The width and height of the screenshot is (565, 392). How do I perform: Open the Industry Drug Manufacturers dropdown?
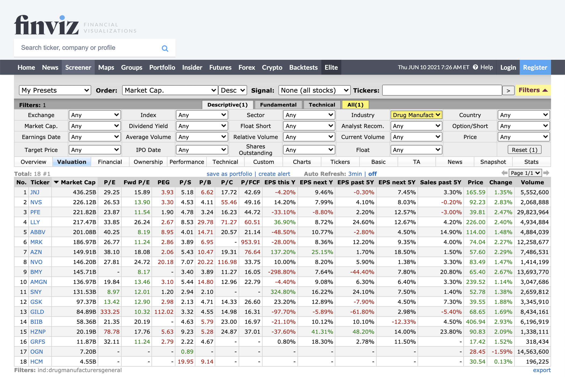tap(416, 115)
